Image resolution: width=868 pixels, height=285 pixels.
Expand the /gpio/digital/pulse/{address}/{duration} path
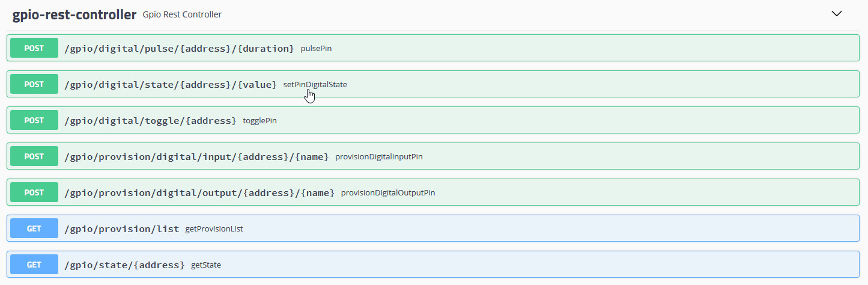(179, 48)
